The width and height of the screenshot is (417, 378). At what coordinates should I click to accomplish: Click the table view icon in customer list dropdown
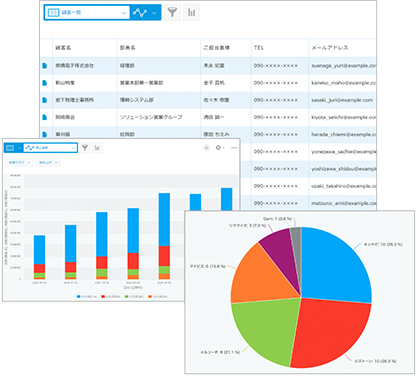[53, 13]
